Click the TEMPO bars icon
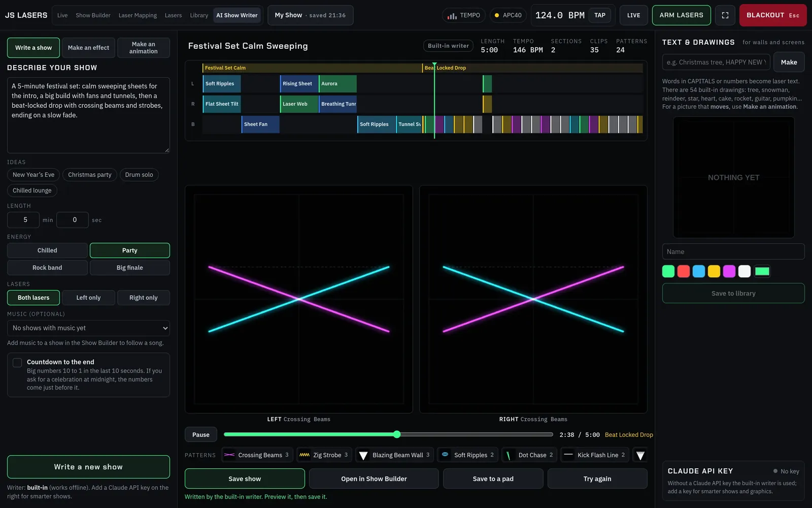Viewport: 812px width, 508px height. pos(452,16)
